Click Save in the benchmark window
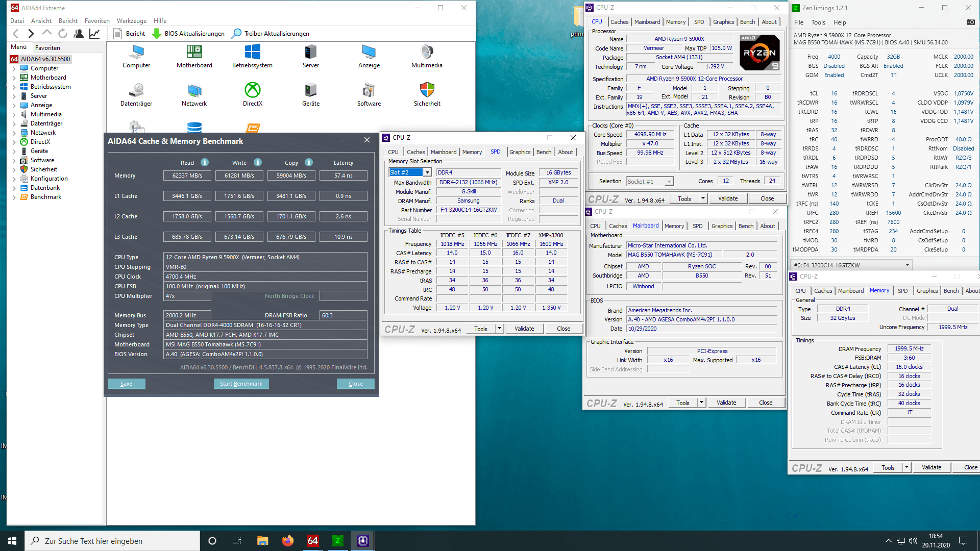Screen dimensions: 980x551 [126, 384]
